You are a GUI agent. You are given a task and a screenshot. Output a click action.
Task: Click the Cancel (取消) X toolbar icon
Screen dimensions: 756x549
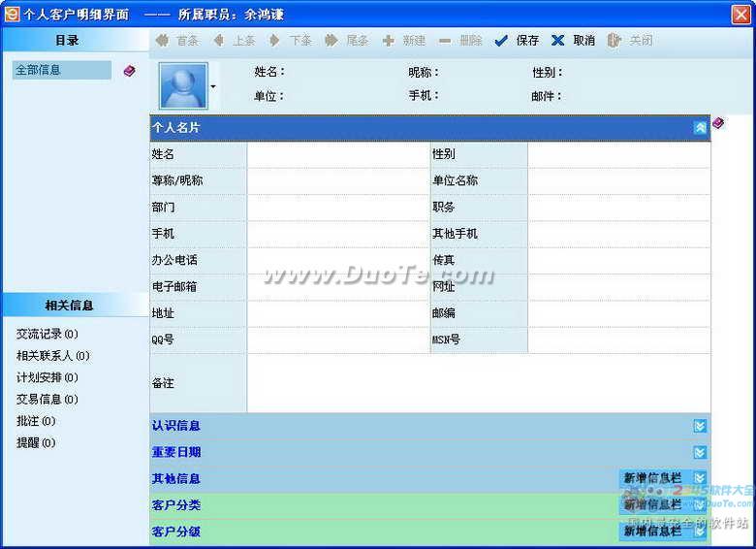(558, 41)
